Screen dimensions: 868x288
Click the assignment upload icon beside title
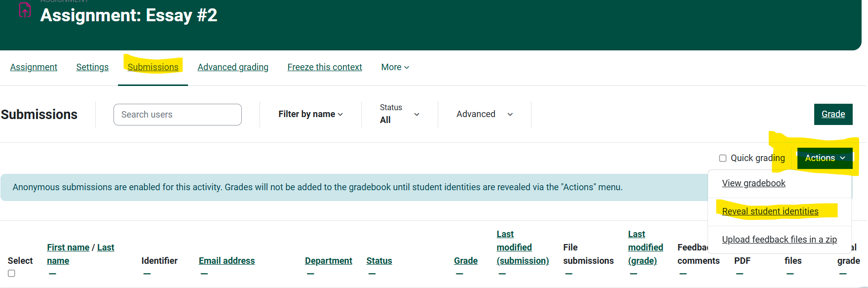tap(25, 10)
